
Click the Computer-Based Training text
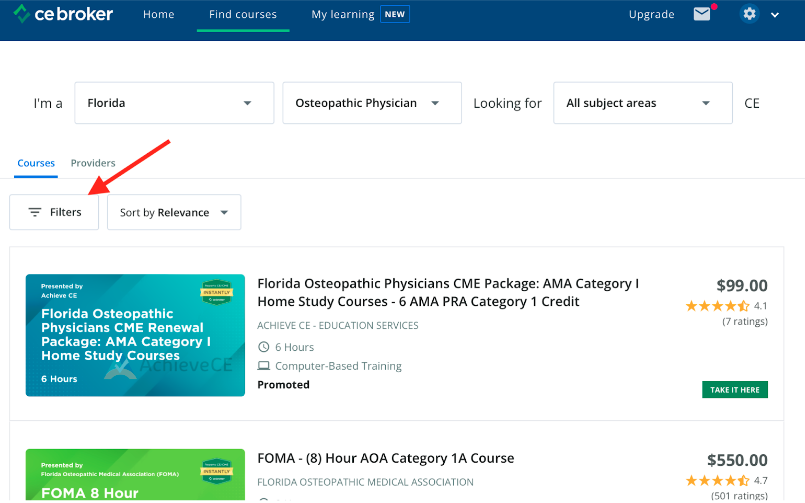[x=338, y=366]
